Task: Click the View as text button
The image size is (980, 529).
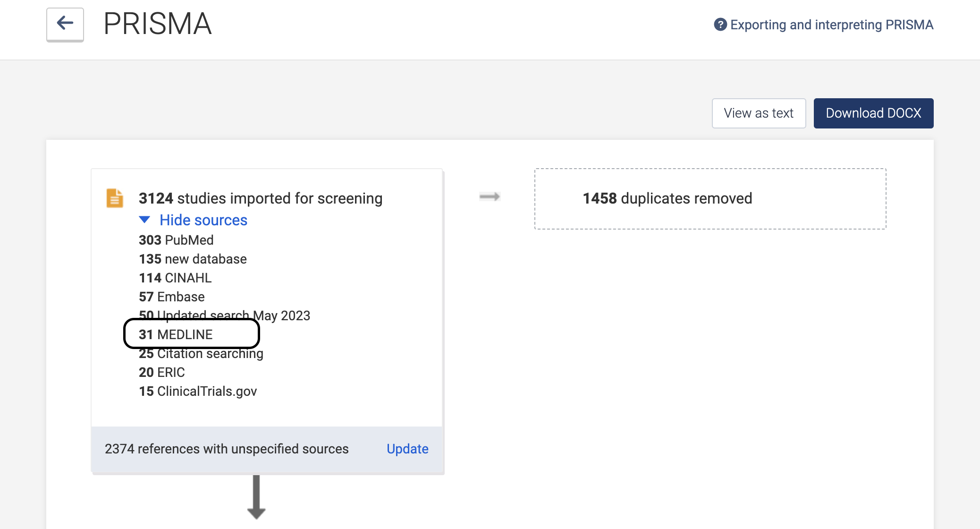Action: coord(758,113)
